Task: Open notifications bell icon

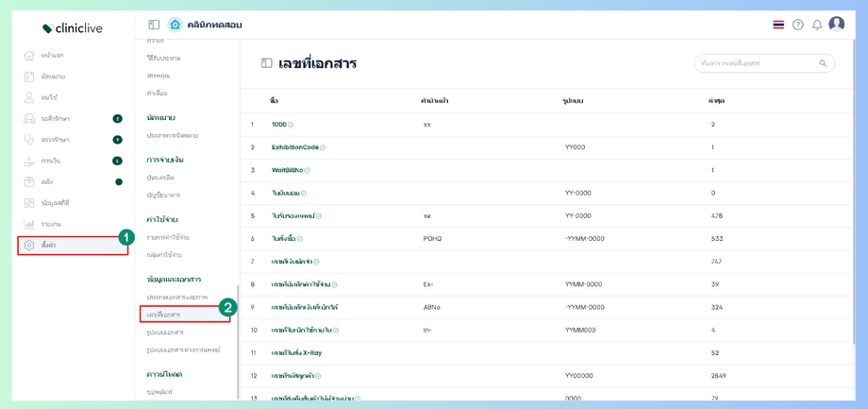Action: point(817,25)
